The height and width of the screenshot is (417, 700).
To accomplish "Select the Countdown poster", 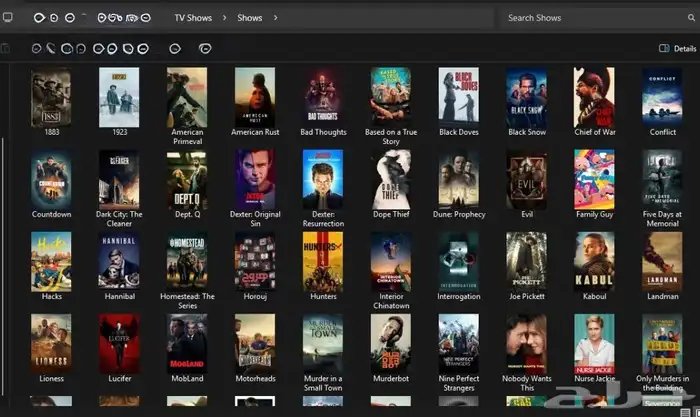I will point(51,179).
